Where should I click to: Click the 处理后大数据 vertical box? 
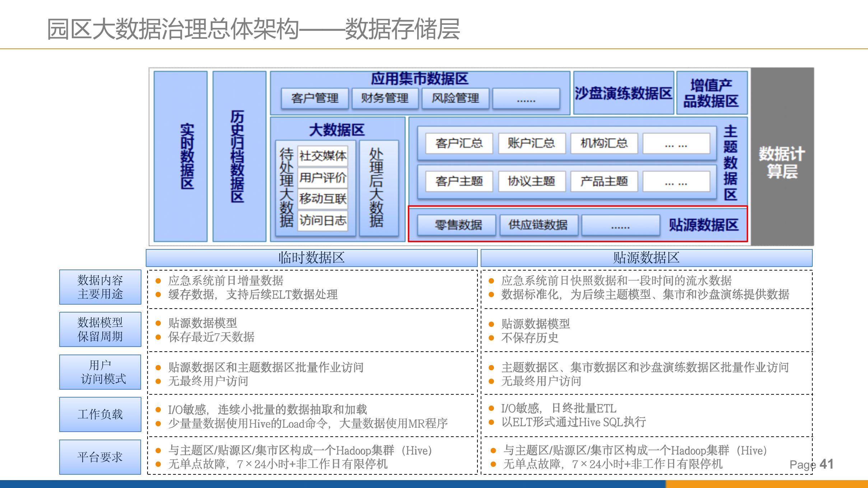click(379, 188)
